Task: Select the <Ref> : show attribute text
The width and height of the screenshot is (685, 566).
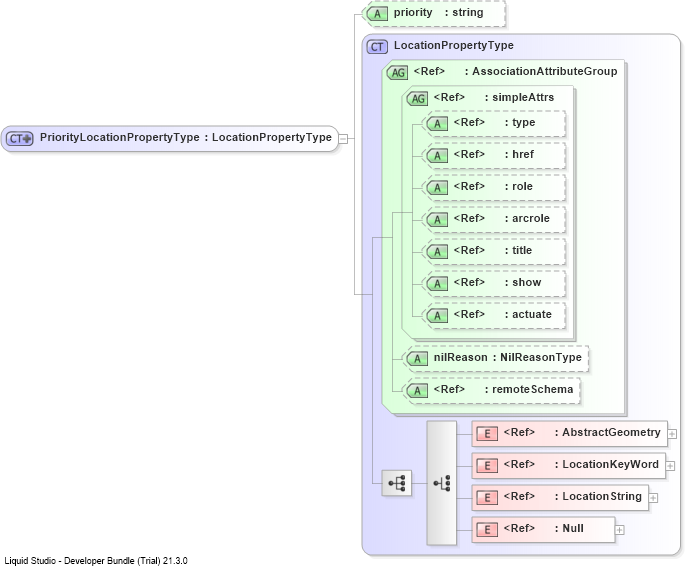Action: tap(497, 282)
